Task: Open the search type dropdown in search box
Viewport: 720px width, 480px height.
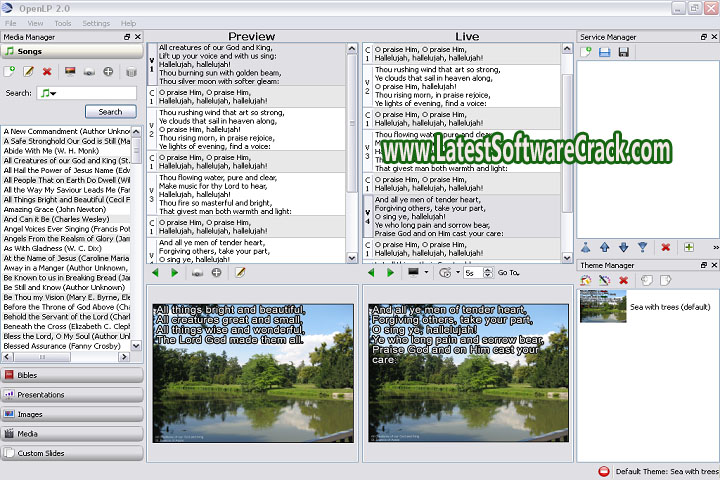Action: point(48,93)
